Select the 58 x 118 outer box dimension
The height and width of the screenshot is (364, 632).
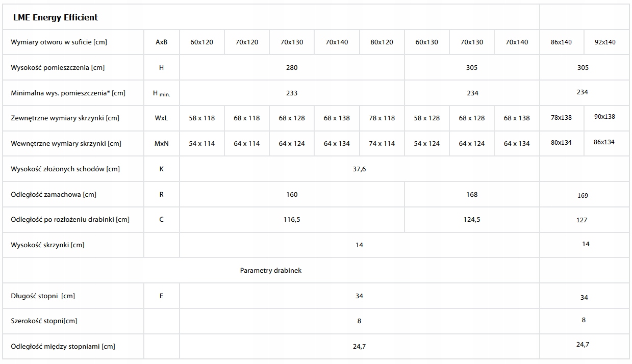click(201, 118)
